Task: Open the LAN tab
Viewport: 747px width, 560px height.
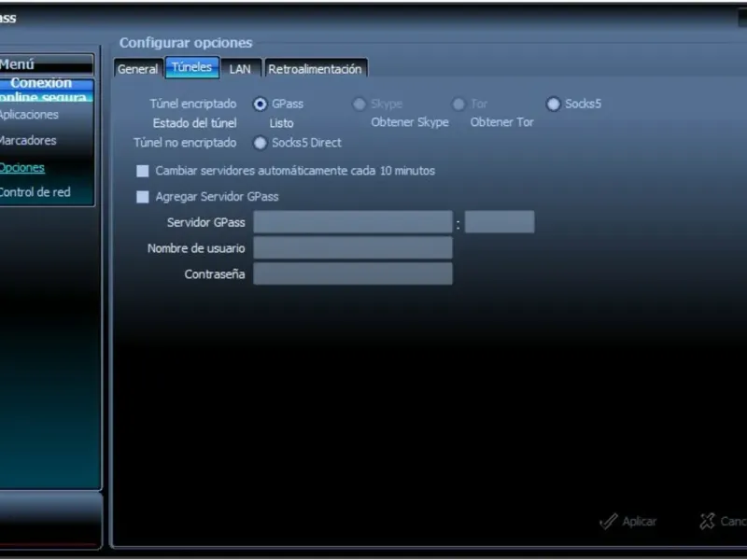Action: 240,69
